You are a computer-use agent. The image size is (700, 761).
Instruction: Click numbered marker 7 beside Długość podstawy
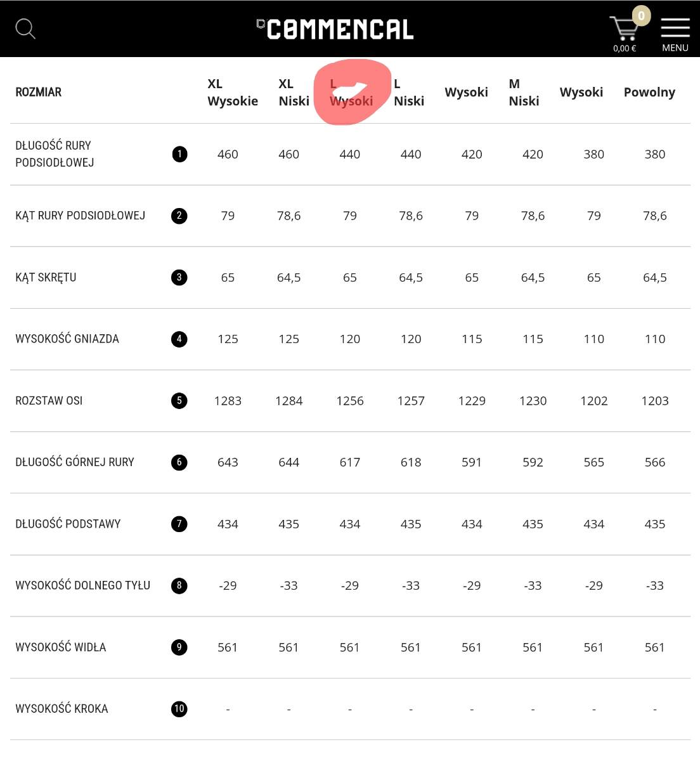click(179, 524)
